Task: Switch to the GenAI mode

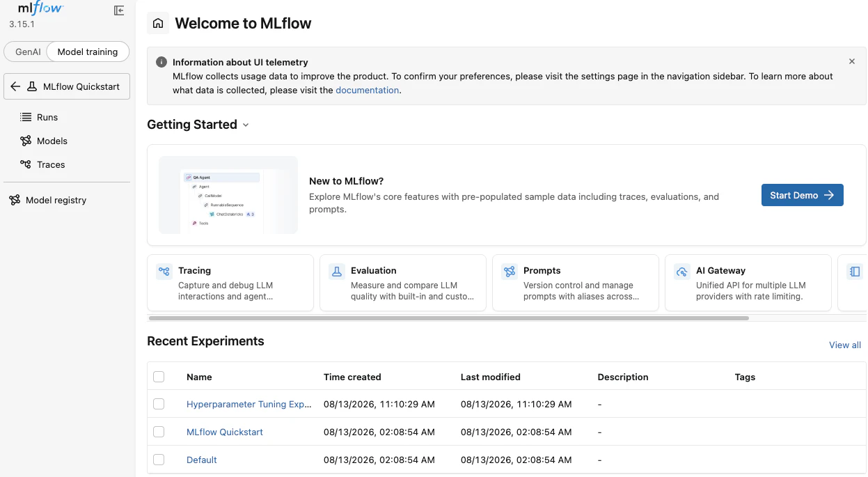Action: [x=28, y=52]
